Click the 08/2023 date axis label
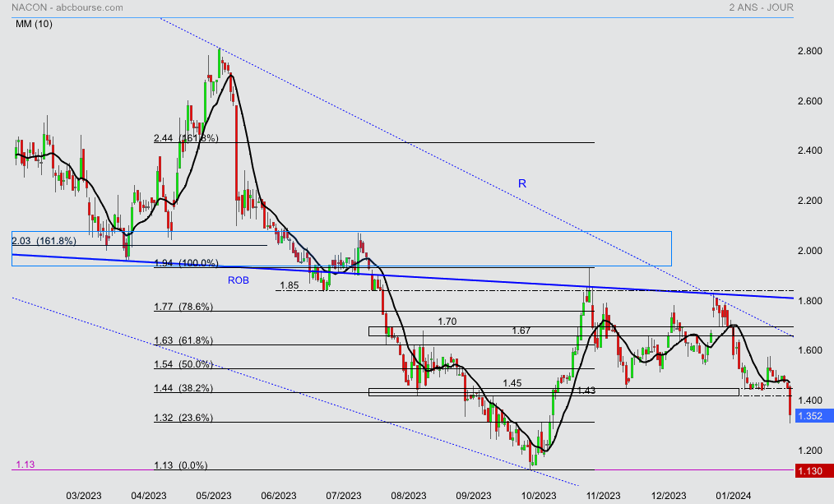Image resolution: width=834 pixels, height=504 pixels. [x=409, y=496]
